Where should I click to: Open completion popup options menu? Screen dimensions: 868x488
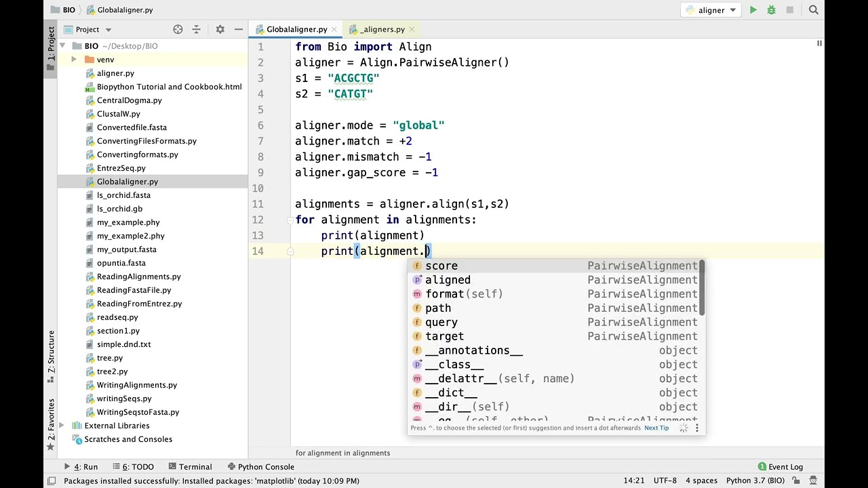[x=696, y=428]
